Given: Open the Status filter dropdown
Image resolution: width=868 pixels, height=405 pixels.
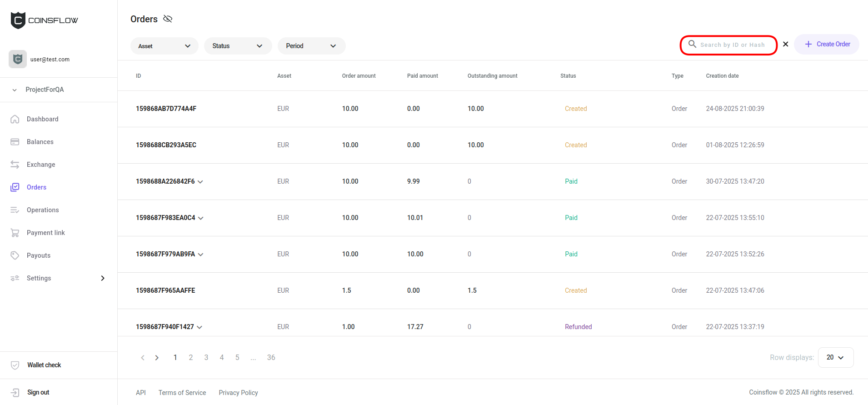Looking at the screenshot, I should (x=238, y=46).
